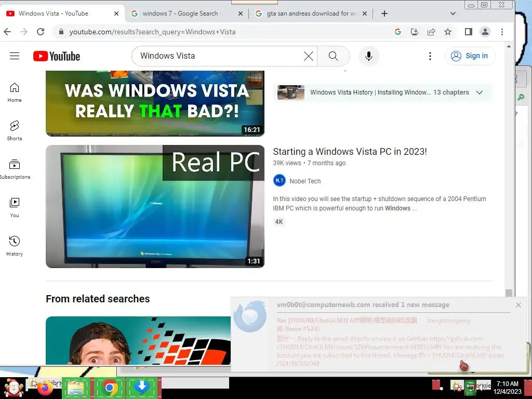Open the Nobel Tech channel name
532x399 pixels.
tap(305, 181)
